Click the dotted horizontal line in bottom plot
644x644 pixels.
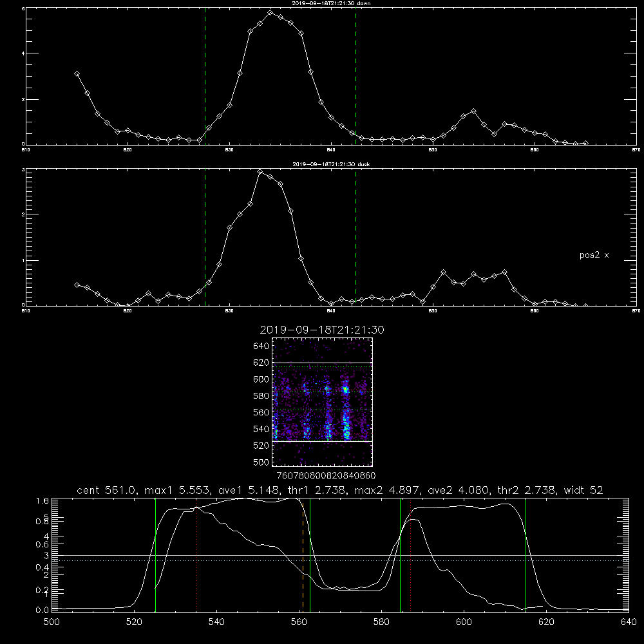[x=340, y=560]
